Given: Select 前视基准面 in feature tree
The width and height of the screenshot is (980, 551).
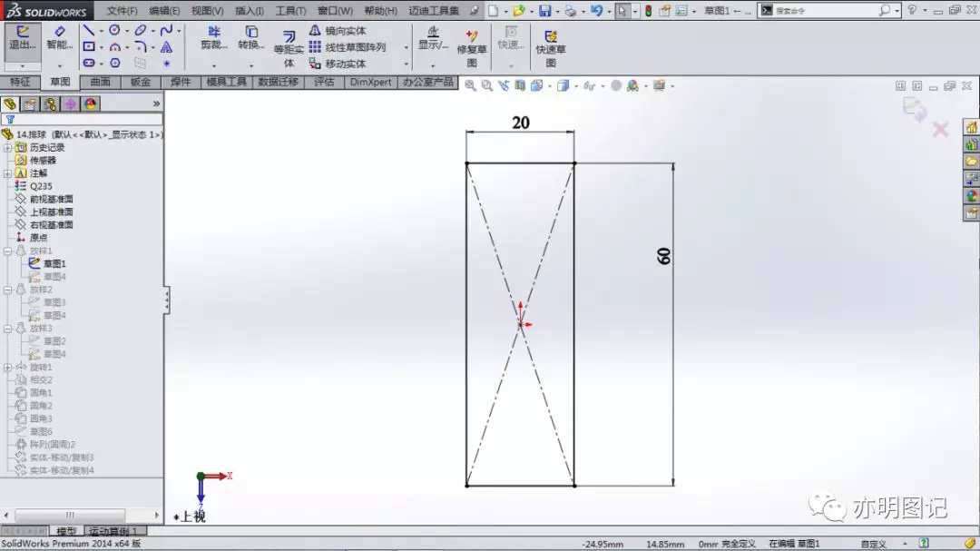Looking at the screenshot, I should click(51, 199).
